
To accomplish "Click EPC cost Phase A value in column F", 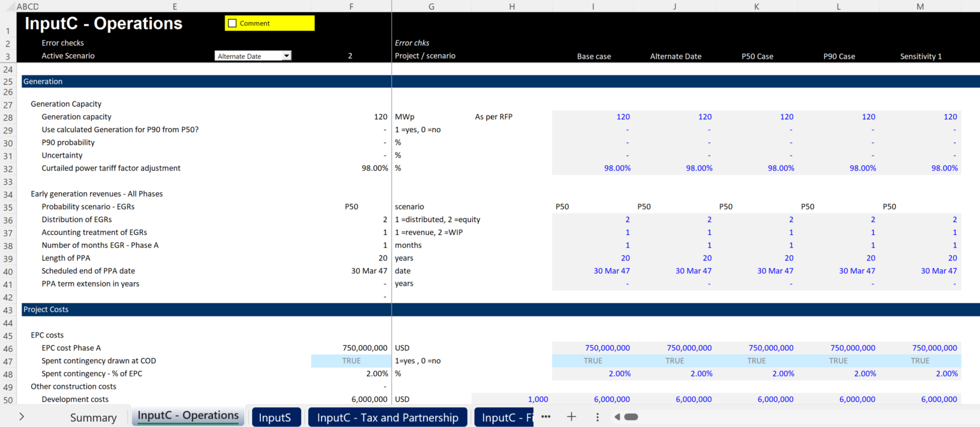I will [x=364, y=348].
